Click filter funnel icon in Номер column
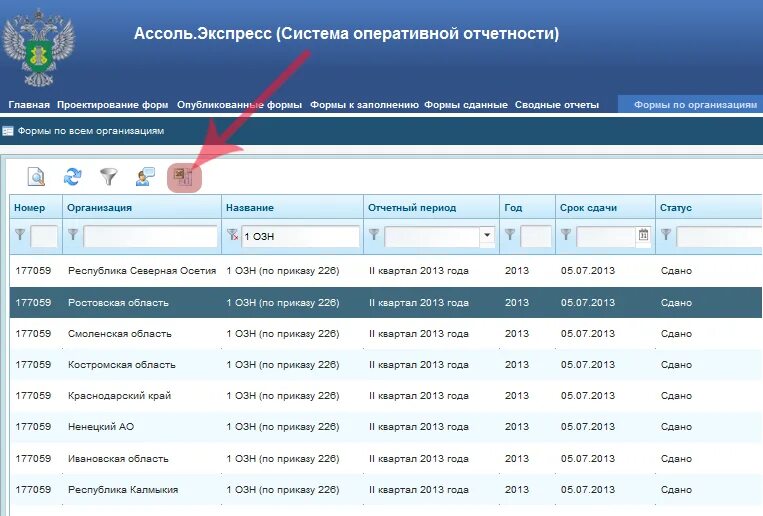 (20, 234)
